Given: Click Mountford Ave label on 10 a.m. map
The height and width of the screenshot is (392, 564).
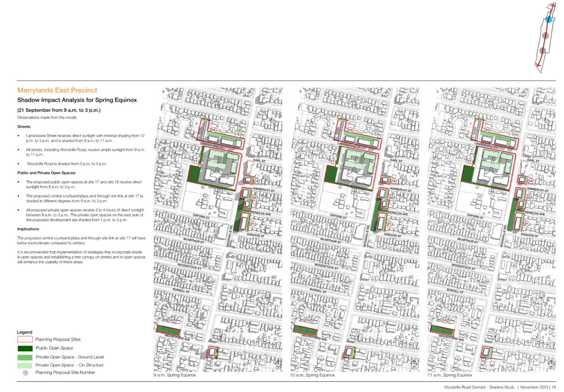Looking at the screenshot, I should click(315, 337).
